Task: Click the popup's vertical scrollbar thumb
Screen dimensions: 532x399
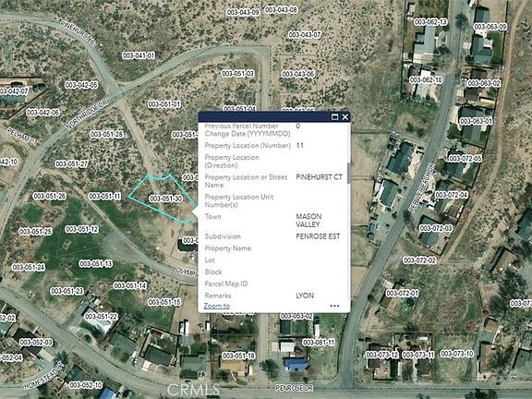Action: (348, 173)
